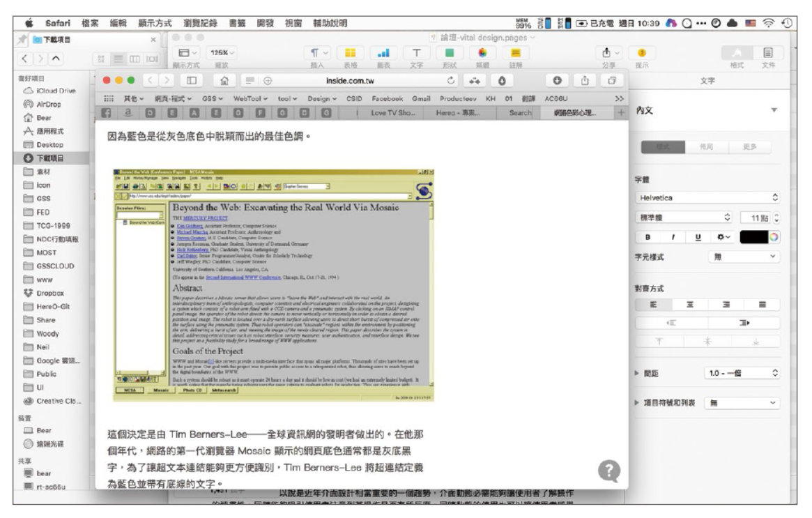
Task: Toggle underline text formatting
Action: (698, 237)
